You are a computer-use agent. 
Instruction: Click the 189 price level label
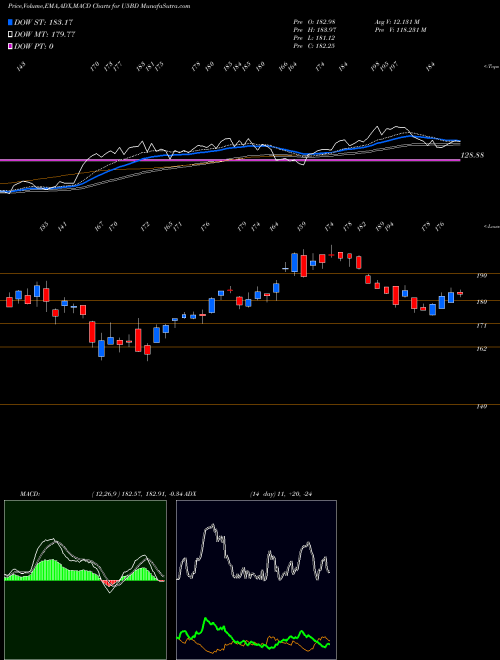(482, 302)
